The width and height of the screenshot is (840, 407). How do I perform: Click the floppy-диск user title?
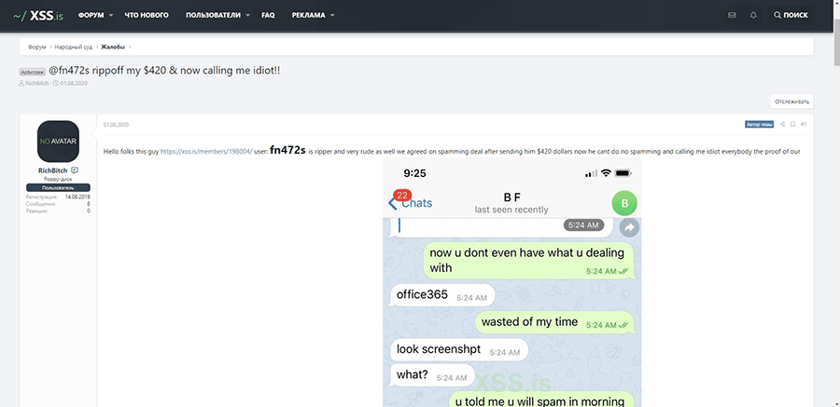[x=58, y=179]
